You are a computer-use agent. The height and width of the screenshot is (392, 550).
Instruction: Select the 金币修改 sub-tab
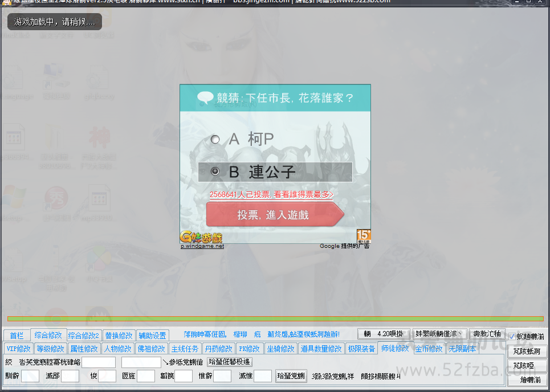point(429,349)
